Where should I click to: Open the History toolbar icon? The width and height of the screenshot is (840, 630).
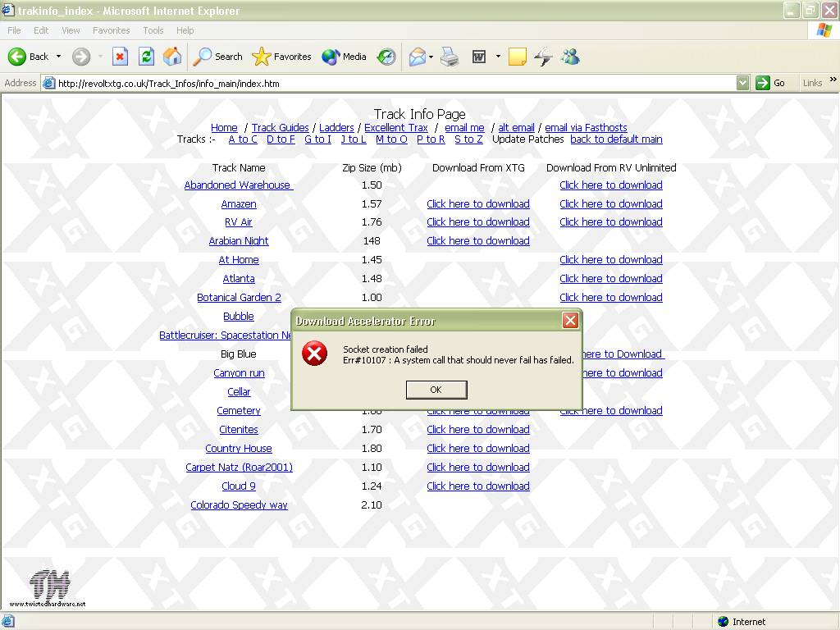386,57
